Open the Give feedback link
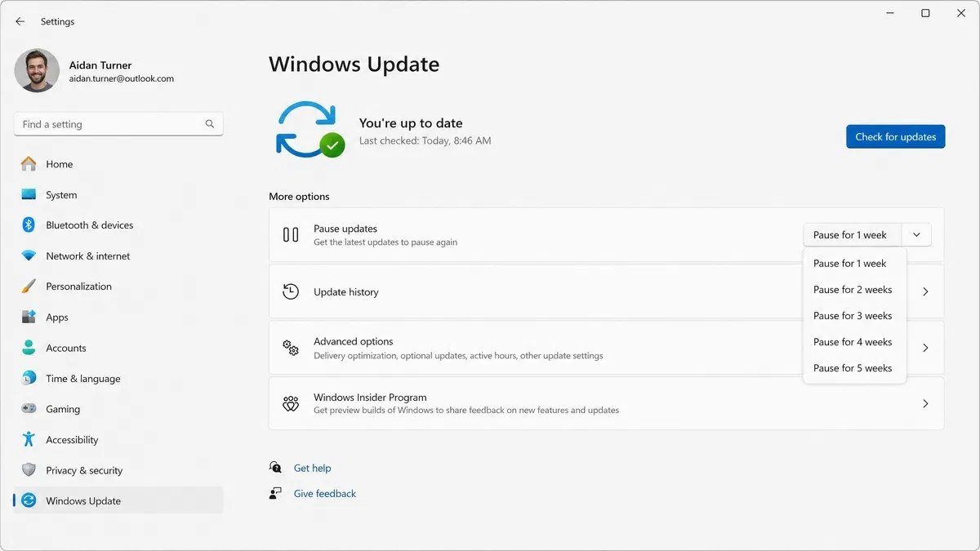Screen dimensions: 980x551 click(325, 494)
